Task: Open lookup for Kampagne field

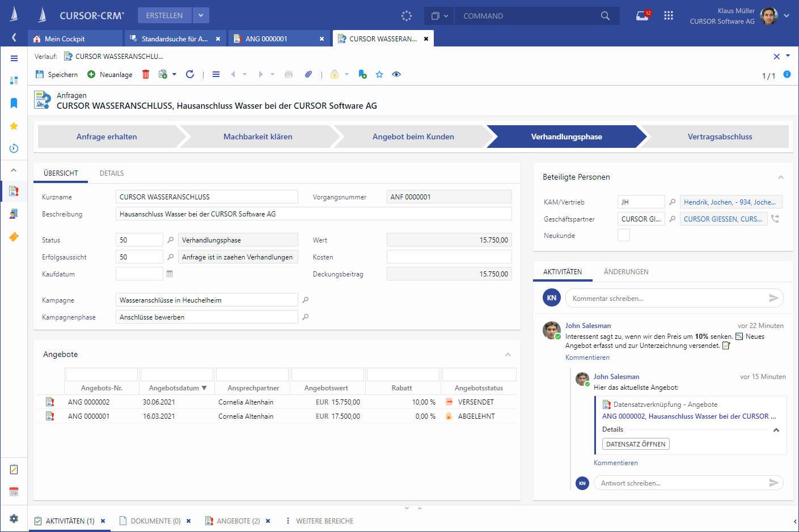Action: [x=306, y=300]
